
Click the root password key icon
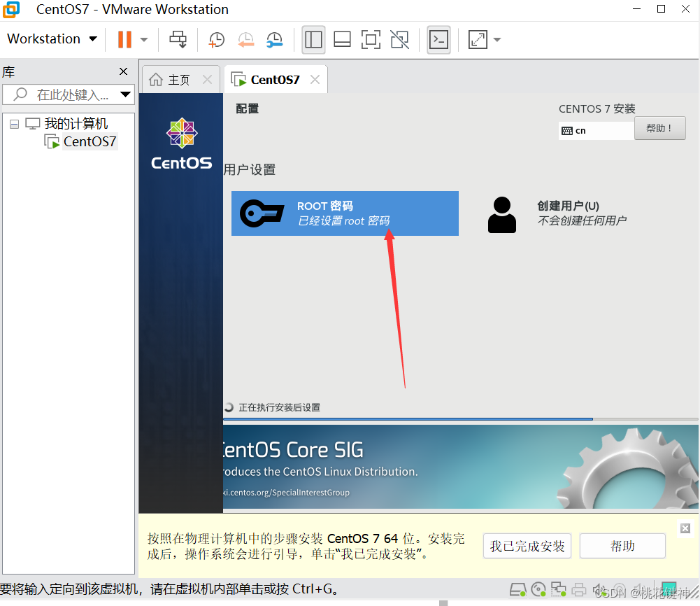pos(262,213)
